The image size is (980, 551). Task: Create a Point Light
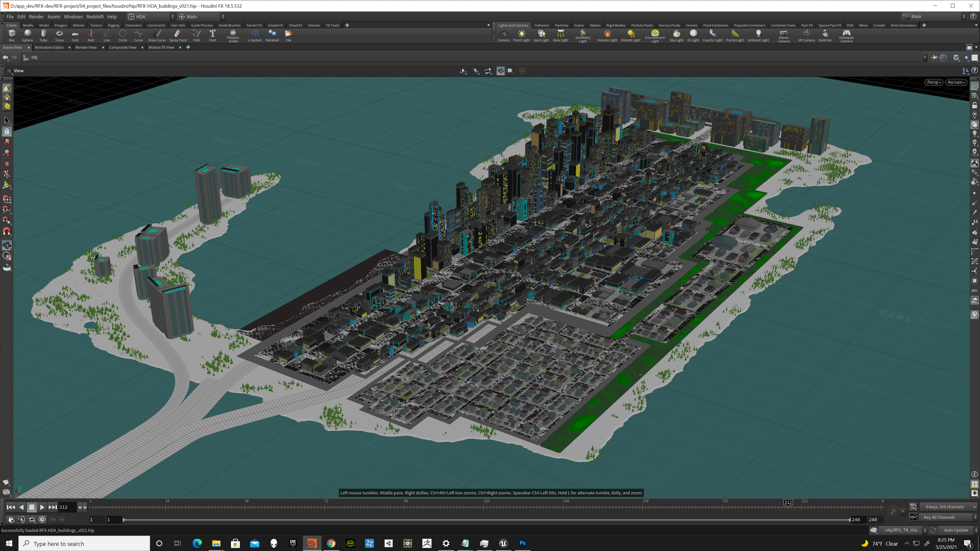[522, 35]
